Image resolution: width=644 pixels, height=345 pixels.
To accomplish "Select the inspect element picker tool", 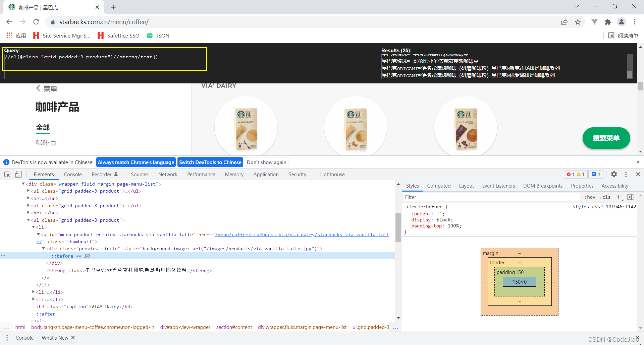I will click(x=7, y=174).
